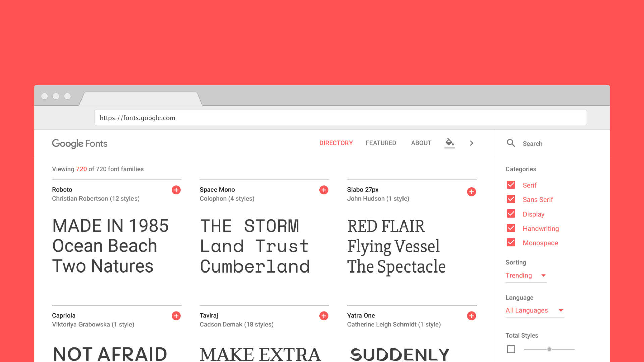Click the fonts.google.com address bar
Image resolution: width=644 pixels, height=362 pixels.
pyautogui.click(x=340, y=118)
